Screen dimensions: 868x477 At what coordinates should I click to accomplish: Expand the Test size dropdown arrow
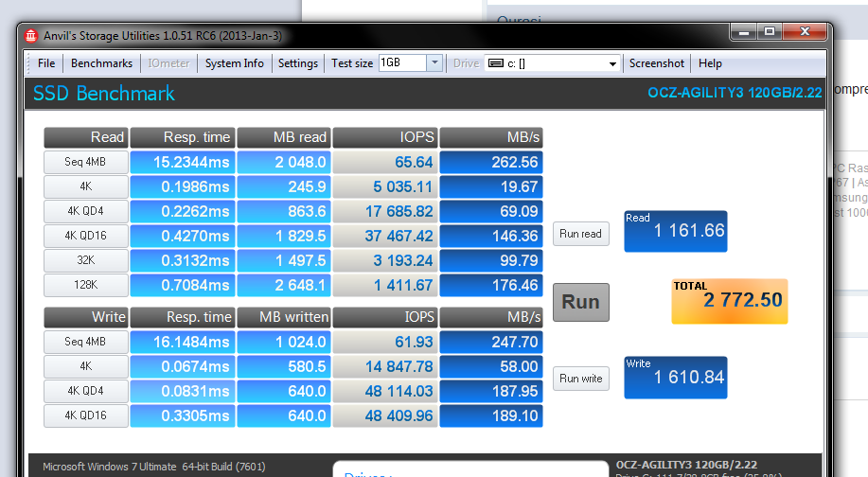pyautogui.click(x=434, y=63)
